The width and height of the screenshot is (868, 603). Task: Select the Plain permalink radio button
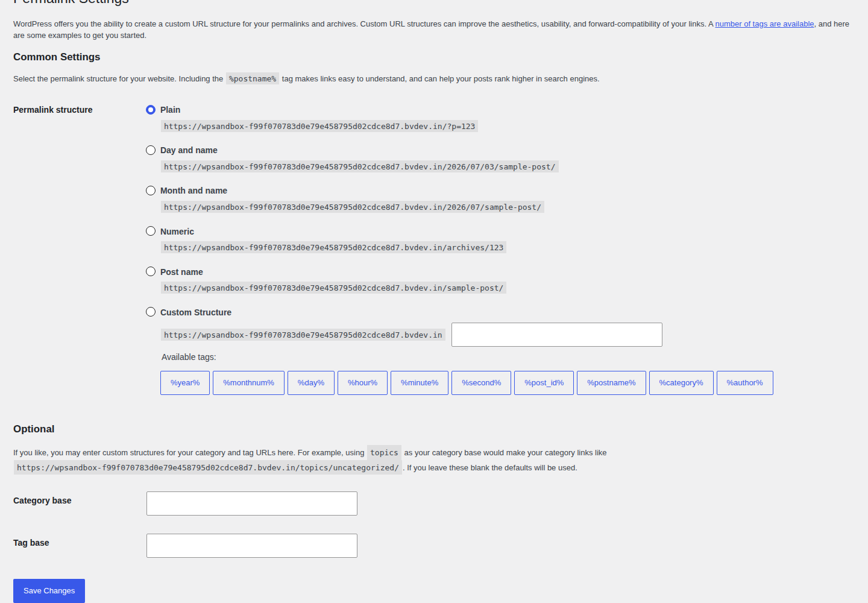151,110
